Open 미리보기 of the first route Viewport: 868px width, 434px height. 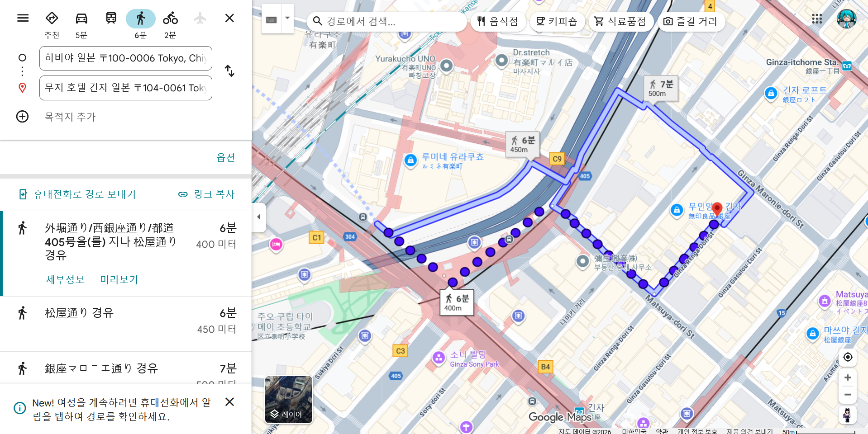click(x=119, y=280)
